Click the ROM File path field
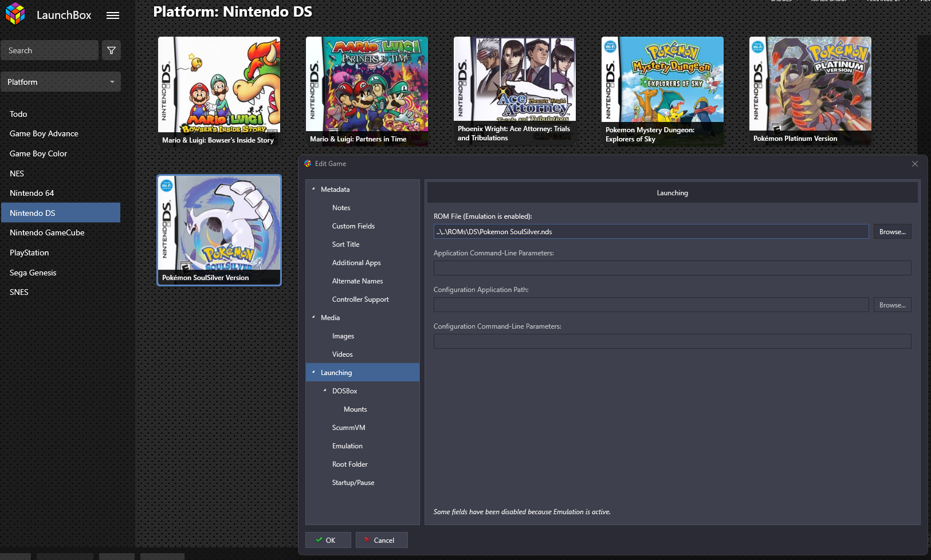 point(651,231)
